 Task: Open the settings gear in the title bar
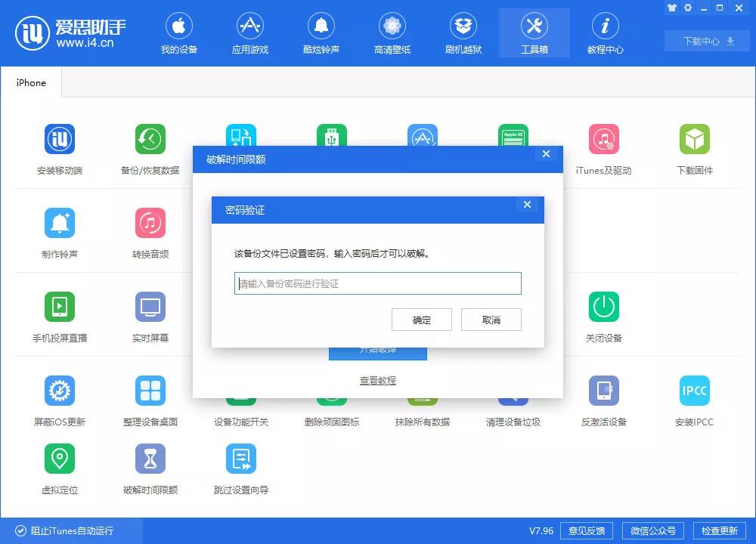[x=686, y=8]
